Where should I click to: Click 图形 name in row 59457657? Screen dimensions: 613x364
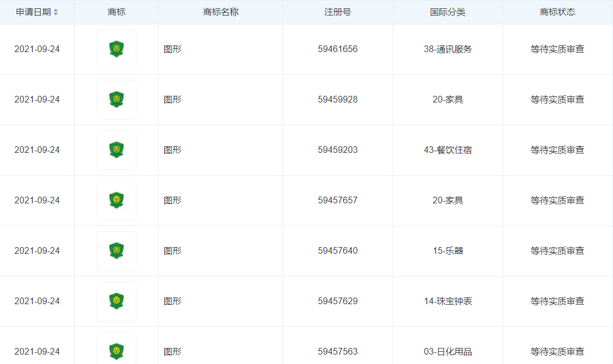[173, 201]
